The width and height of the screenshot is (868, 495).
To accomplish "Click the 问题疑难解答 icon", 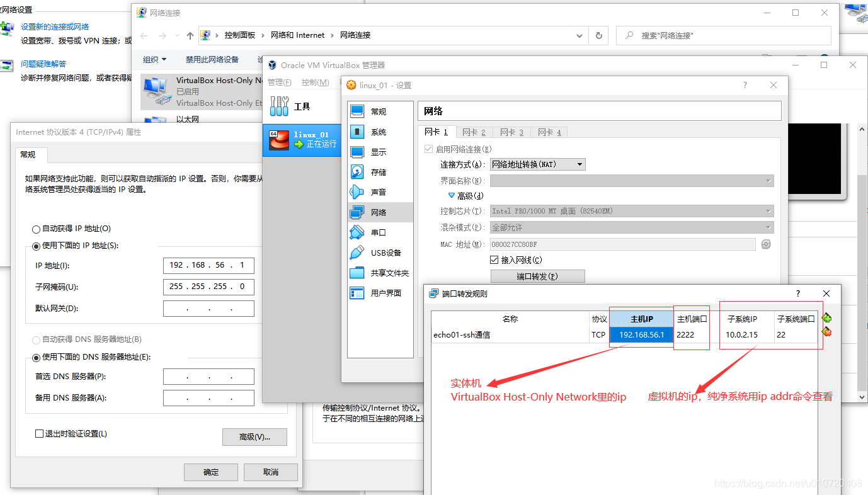I will 6,65.
